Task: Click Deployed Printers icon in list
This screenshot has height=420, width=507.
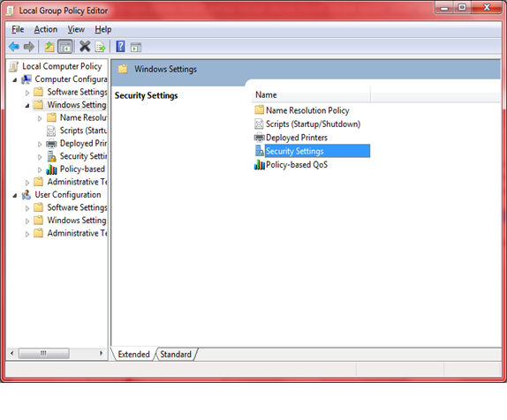Action: (x=259, y=138)
